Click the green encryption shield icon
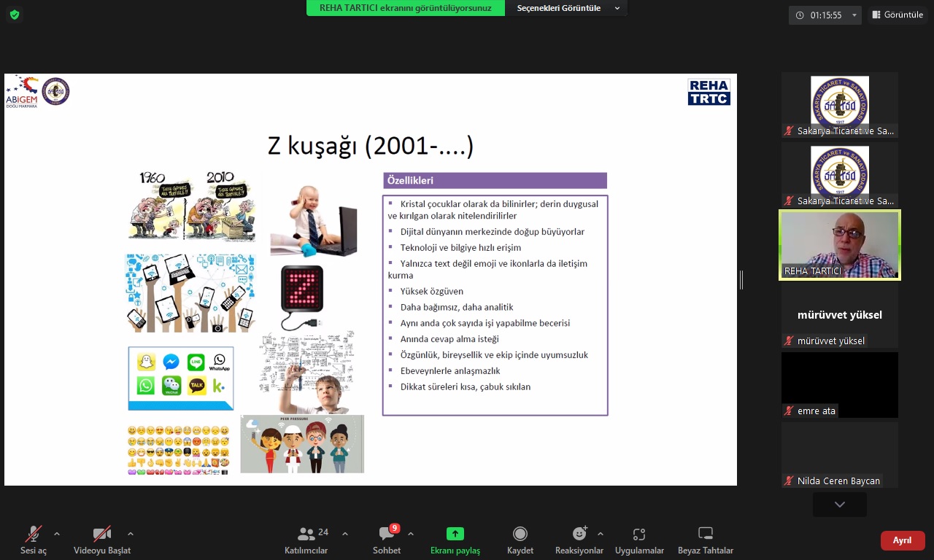This screenshot has width=934, height=560. (x=15, y=15)
